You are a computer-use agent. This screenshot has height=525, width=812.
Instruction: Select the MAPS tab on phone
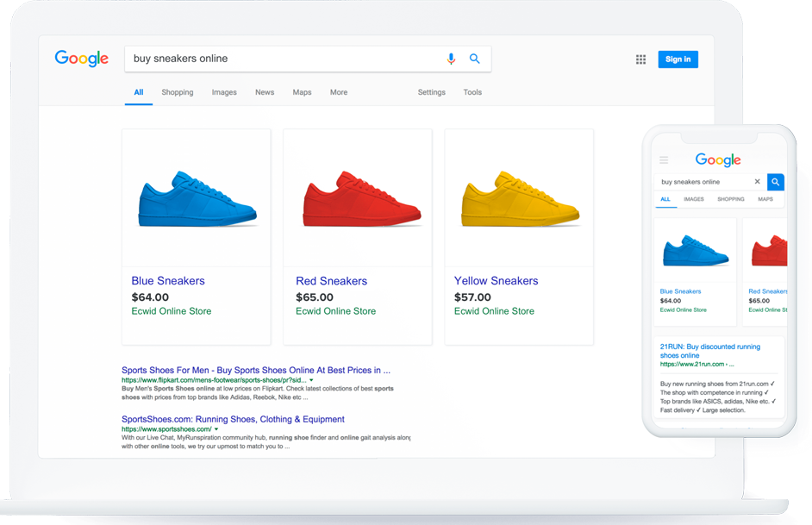tap(765, 199)
